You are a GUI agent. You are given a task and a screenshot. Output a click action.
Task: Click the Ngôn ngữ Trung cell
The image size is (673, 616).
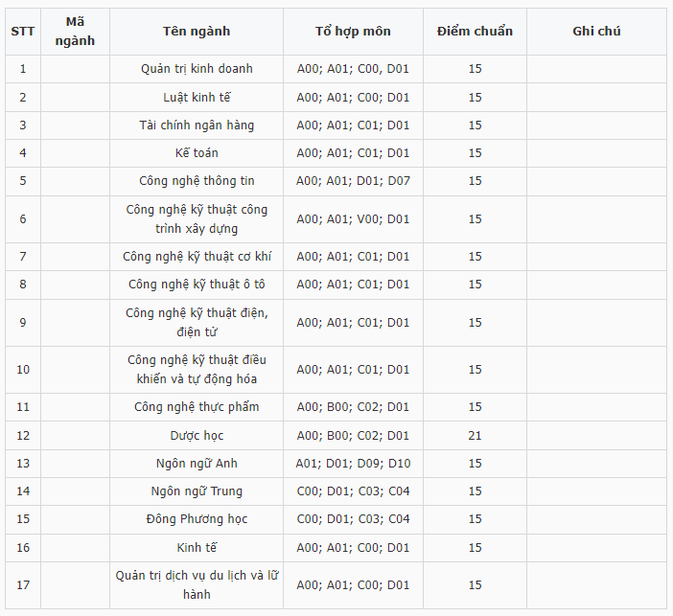coord(197,491)
